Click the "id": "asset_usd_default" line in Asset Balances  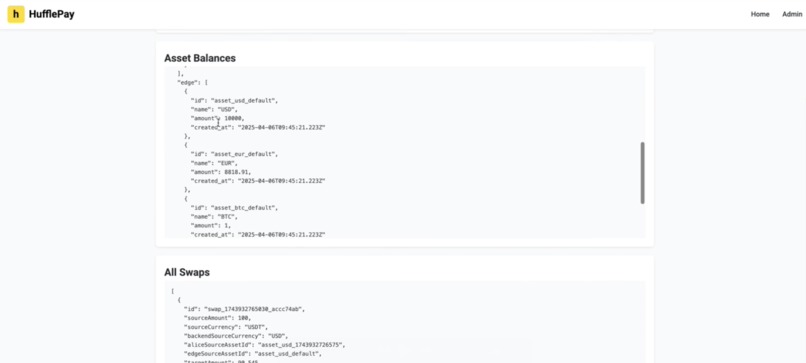234,101
